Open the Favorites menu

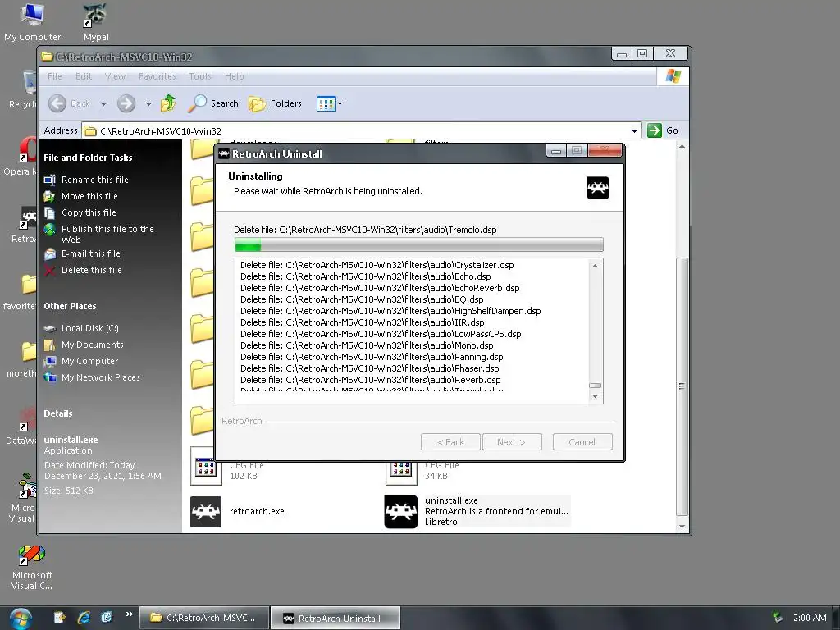(x=157, y=76)
